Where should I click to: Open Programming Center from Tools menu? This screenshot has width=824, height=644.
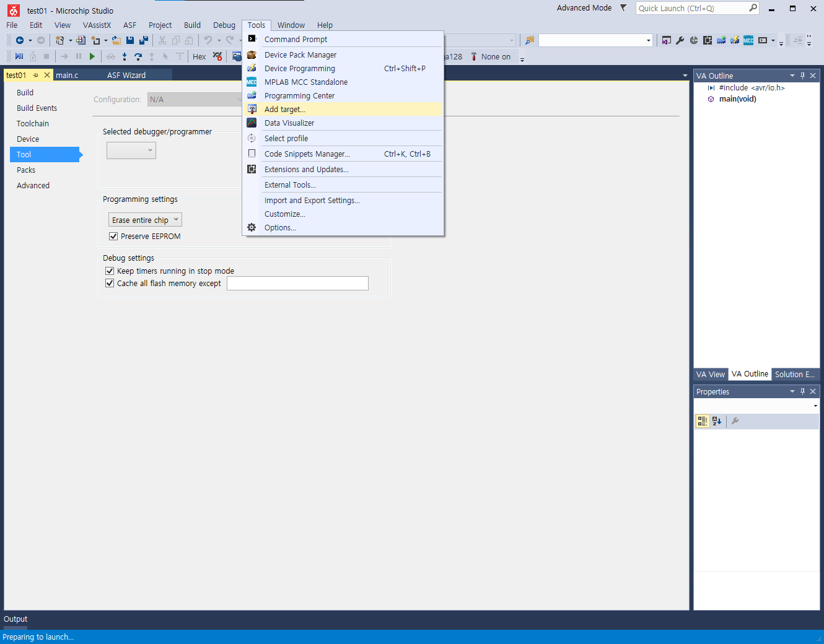point(343,95)
